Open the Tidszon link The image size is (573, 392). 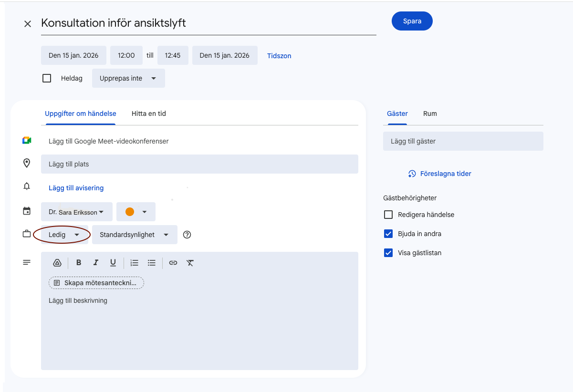click(279, 56)
